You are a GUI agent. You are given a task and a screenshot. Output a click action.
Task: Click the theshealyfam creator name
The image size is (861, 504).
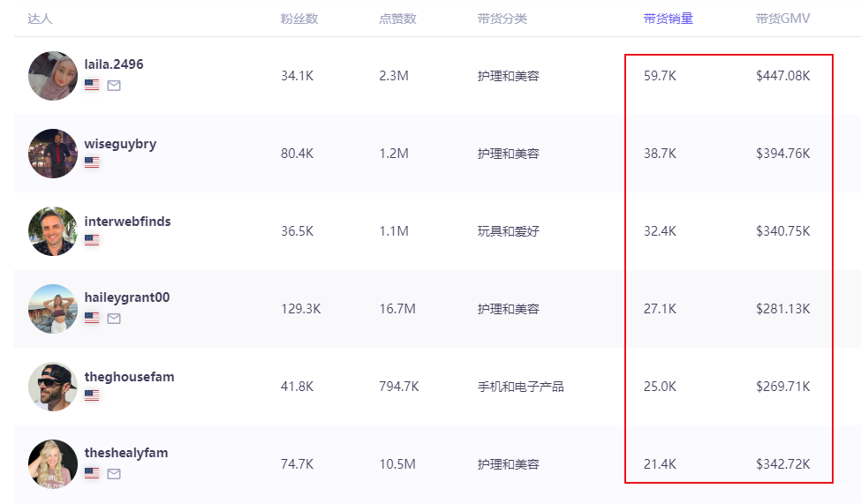[x=126, y=453]
